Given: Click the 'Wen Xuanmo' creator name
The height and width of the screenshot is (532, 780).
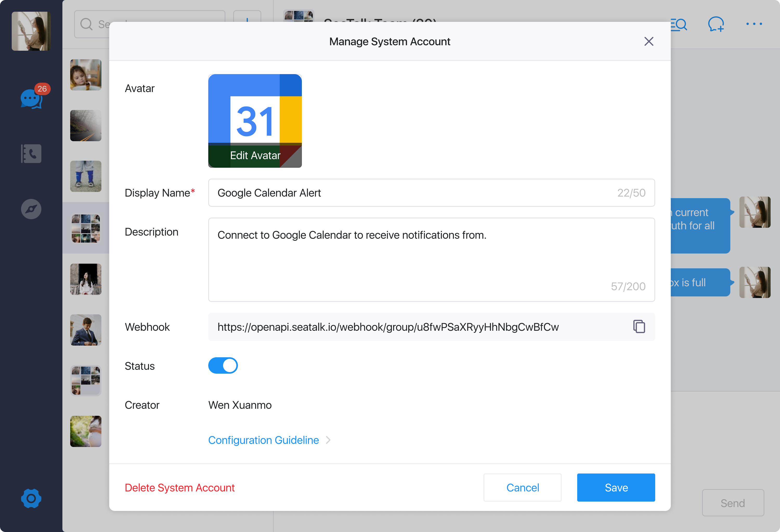Looking at the screenshot, I should point(240,405).
